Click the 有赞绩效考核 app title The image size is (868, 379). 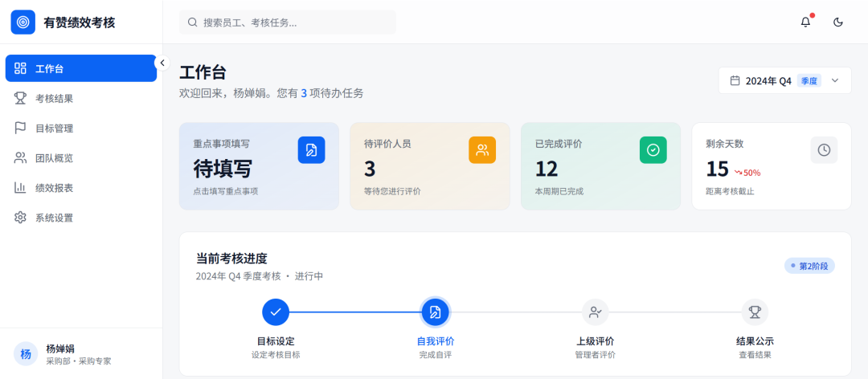pyautogui.click(x=80, y=22)
